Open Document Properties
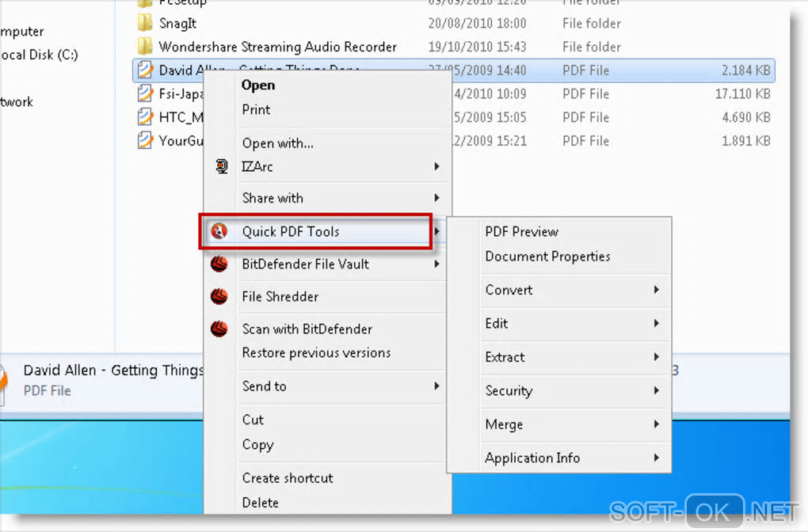Viewport: 808px width, 532px height. tap(547, 256)
